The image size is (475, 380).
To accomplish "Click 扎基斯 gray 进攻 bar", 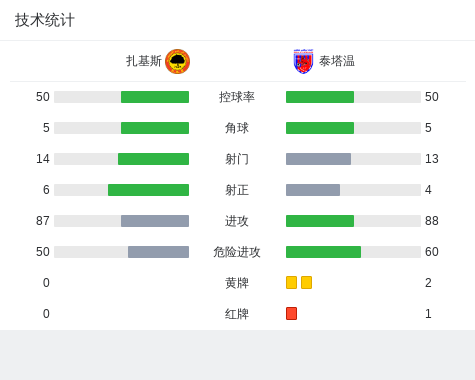I will tap(155, 221).
